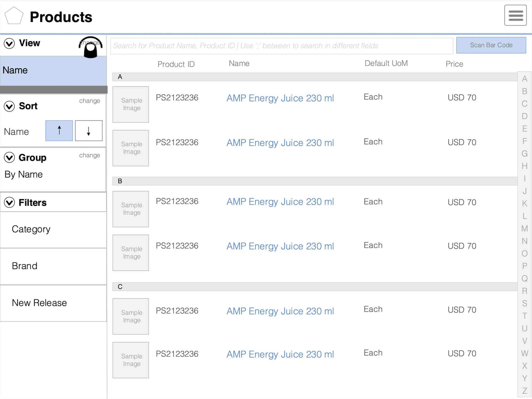Collapse the Sort section chevron
This screenshot has width=532, height=399.
[x=9, y=106]
